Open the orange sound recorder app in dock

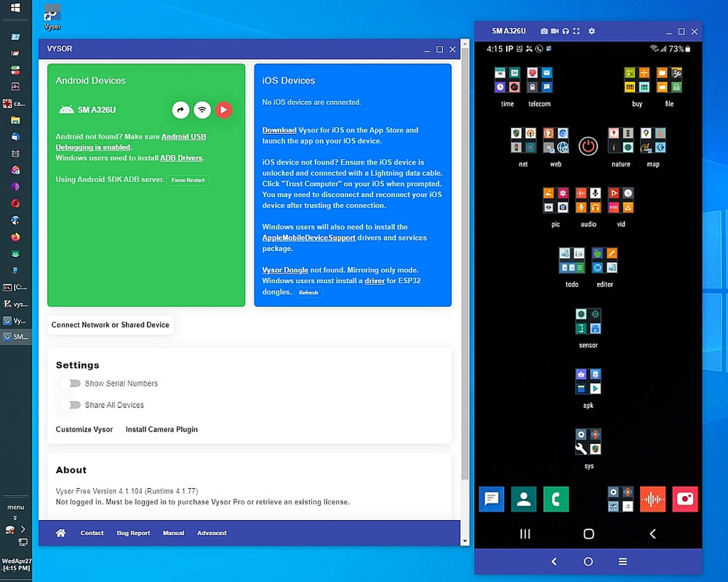653,499
